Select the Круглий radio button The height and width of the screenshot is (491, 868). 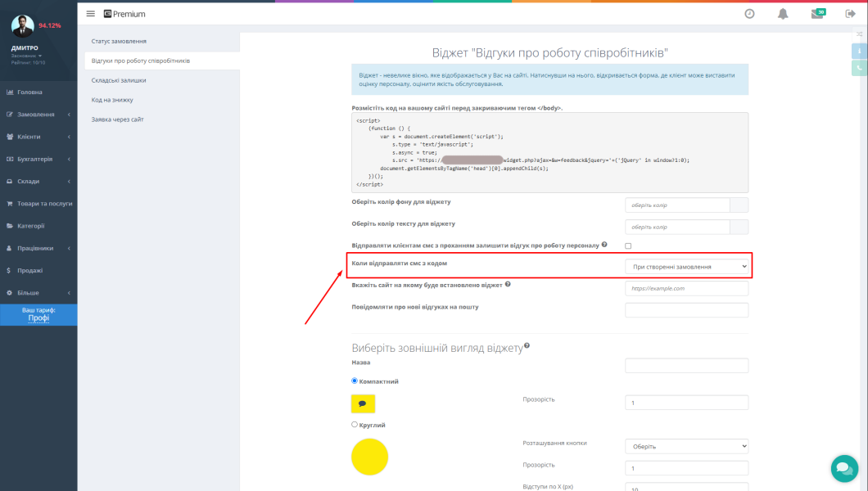[x=355, y=425]
